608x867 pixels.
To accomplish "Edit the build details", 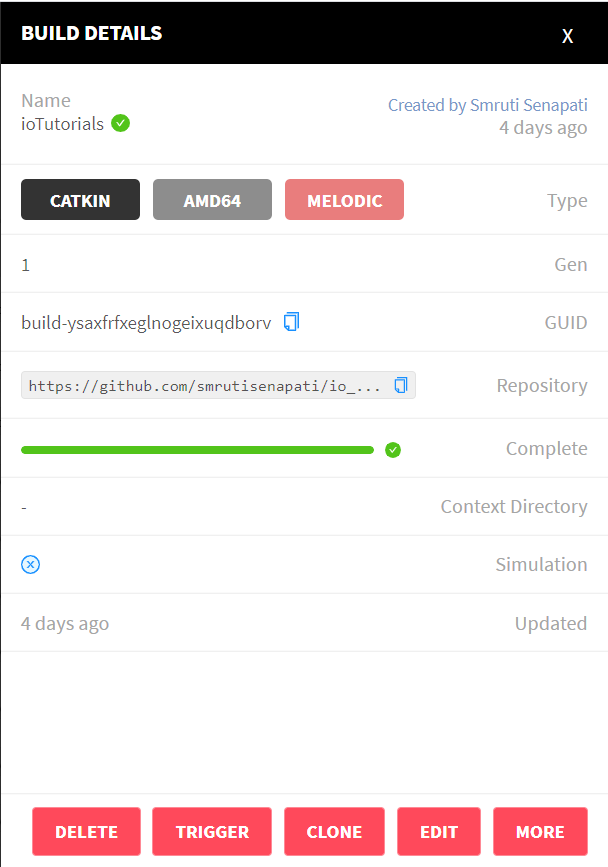I will coord(439,832).
